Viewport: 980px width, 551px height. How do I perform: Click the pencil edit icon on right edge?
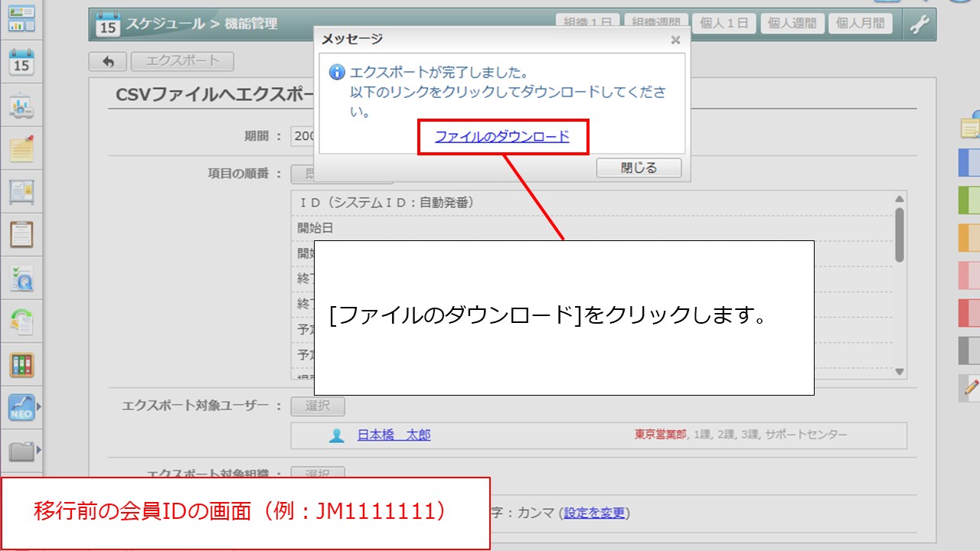point(971,389)
